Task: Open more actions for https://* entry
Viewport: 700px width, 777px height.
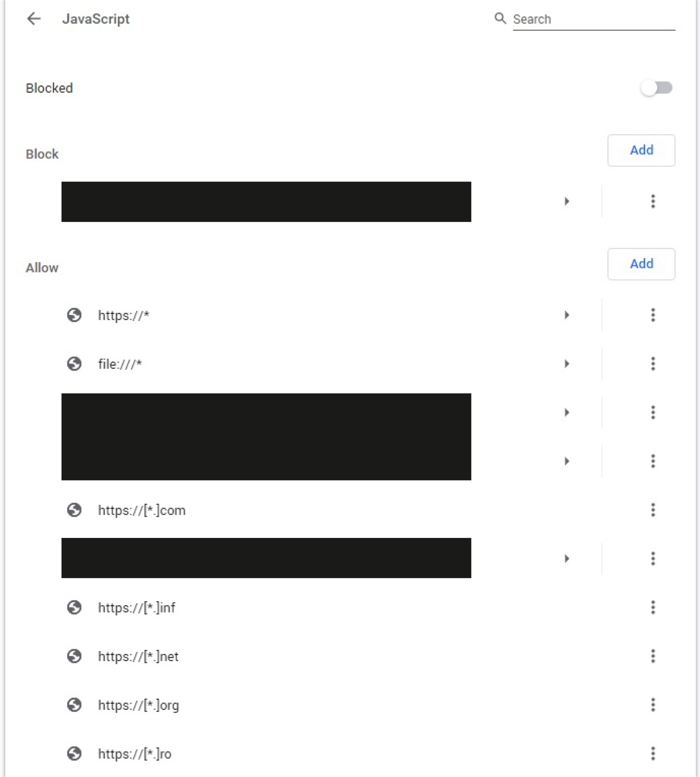Action: pyautogui.click(x=653, y=315)
